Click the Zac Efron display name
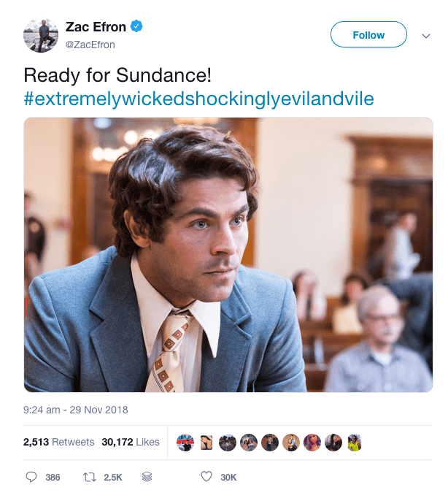This screenshot has width=448, height=501. click(x=96, y=28)
